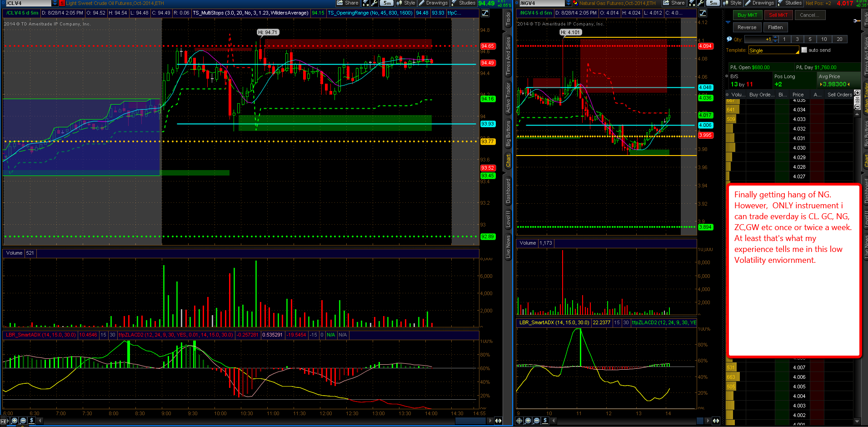
Task: Click the scroll-right arrow below the crude oil chart
Action: (x=490, y=421)
